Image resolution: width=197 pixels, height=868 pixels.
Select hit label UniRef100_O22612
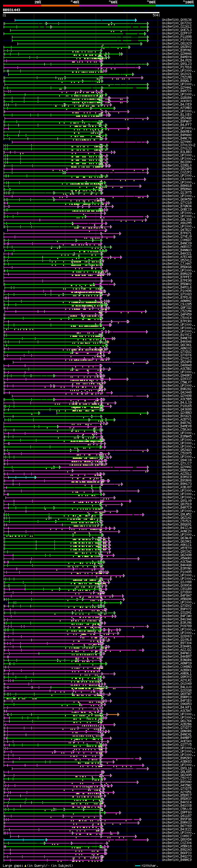(x=176, y=26)
